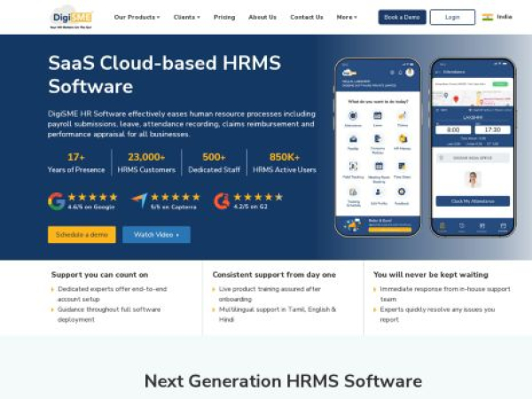Click the "4.2/5 on G2" rating text
The height and width of the screenshot is (399, 532).
[x=250, y=207]
